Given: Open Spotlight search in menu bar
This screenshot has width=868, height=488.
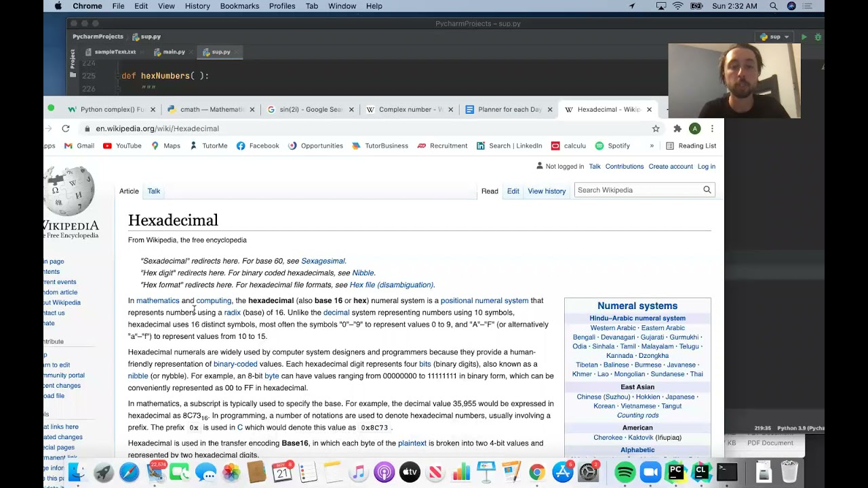Looking at the screenshot, I should [774, 6].
